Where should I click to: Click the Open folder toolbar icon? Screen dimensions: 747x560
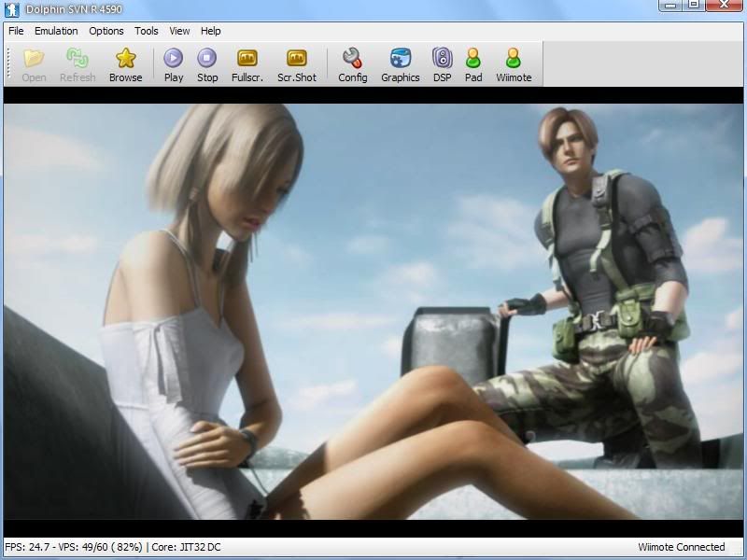pos(34,59)
